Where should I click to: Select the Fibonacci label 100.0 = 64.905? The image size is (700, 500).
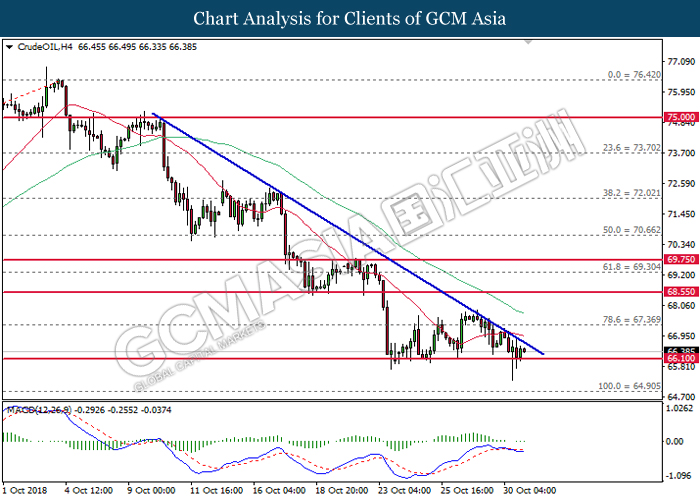click(629, 386)
